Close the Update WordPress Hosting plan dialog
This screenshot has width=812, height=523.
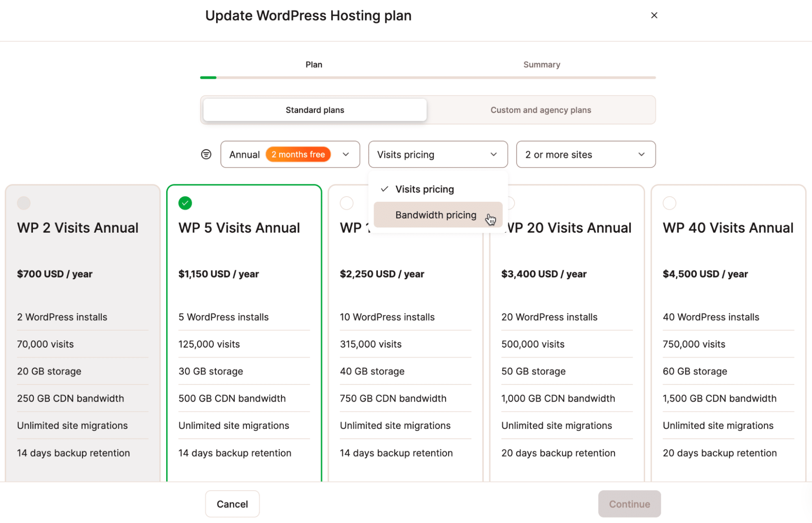(654, 15)
